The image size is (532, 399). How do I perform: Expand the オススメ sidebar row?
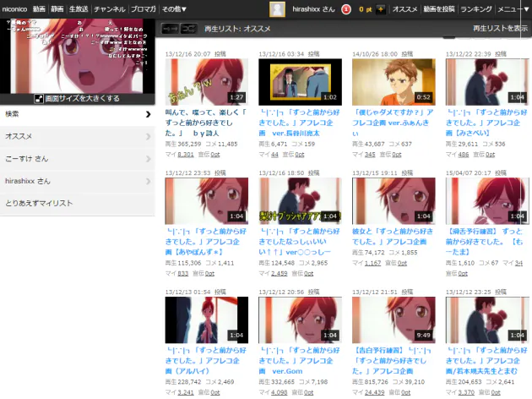148,136
